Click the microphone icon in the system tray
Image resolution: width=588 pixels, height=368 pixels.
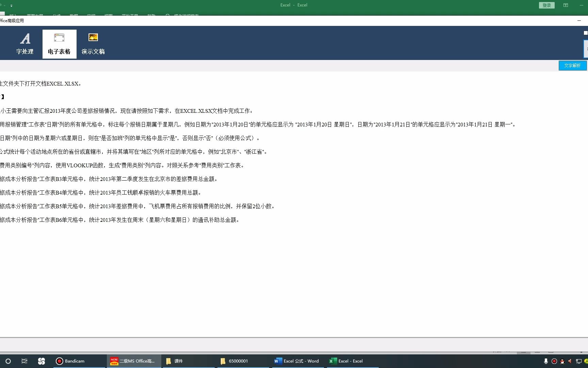[546, 361]
